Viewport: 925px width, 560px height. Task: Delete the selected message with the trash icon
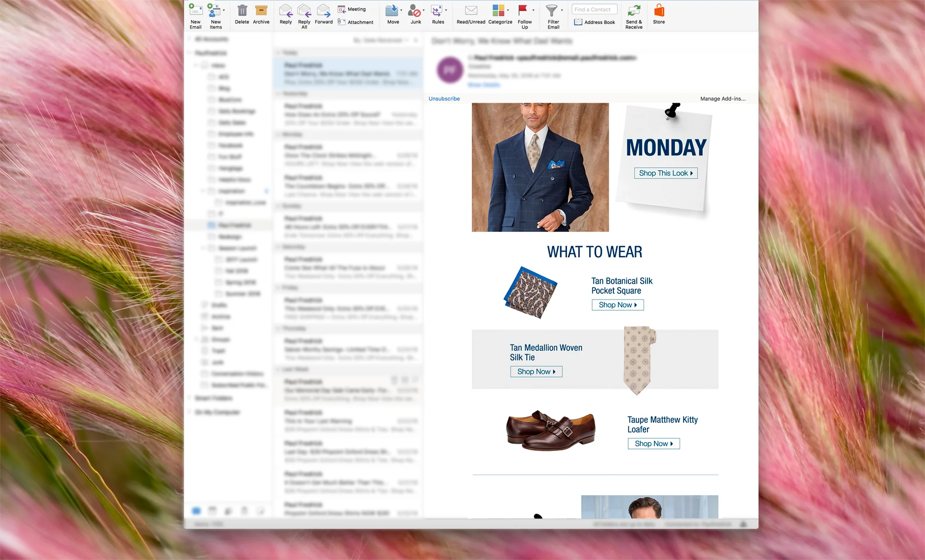coord(242,10)
